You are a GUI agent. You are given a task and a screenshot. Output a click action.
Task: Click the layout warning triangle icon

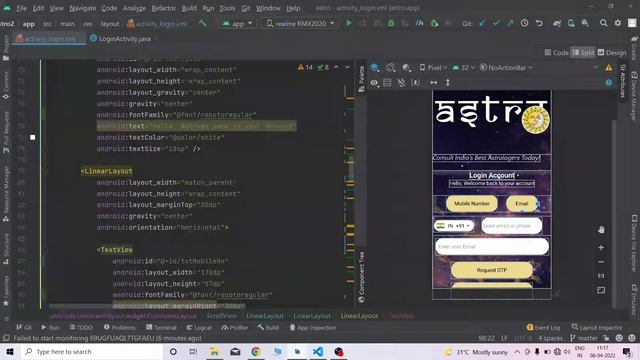[609, 68]
